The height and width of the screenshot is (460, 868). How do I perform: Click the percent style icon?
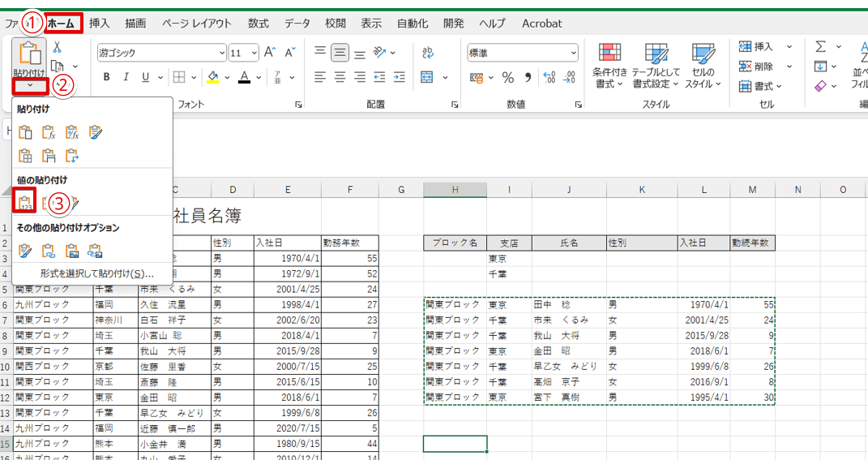point(508,77)
